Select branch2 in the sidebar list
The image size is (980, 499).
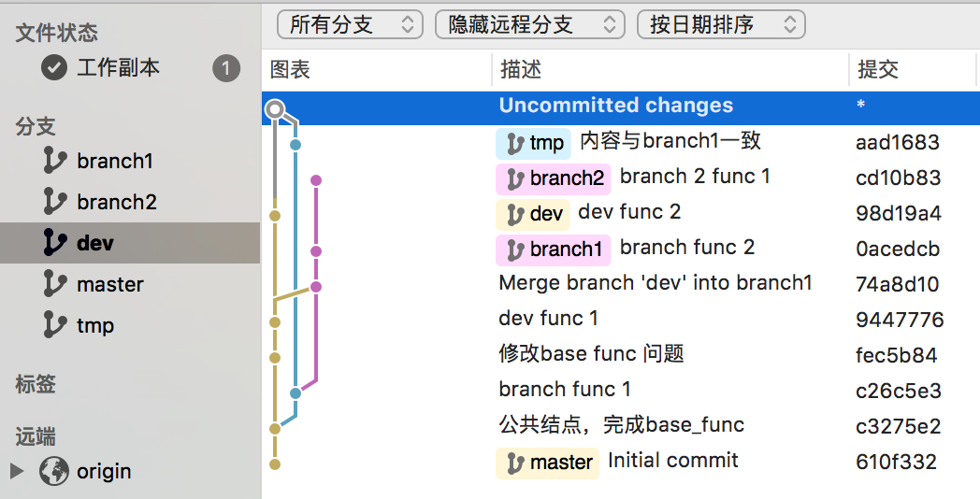coord(116,202)
